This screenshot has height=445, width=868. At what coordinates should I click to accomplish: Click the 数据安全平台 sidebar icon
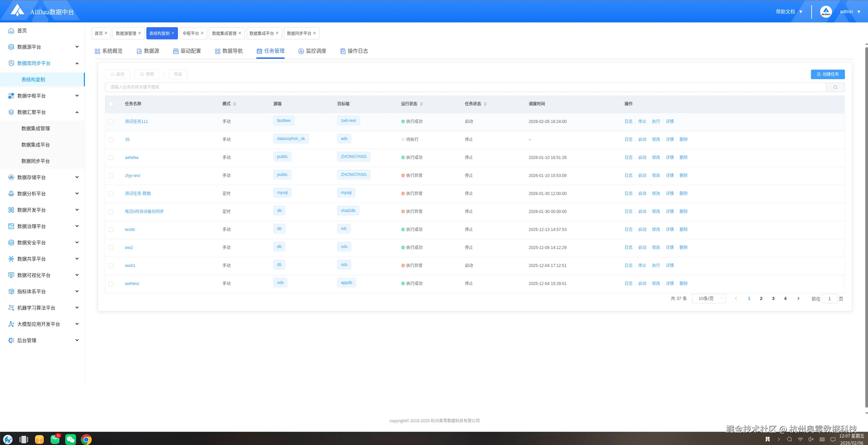(11, 243)
